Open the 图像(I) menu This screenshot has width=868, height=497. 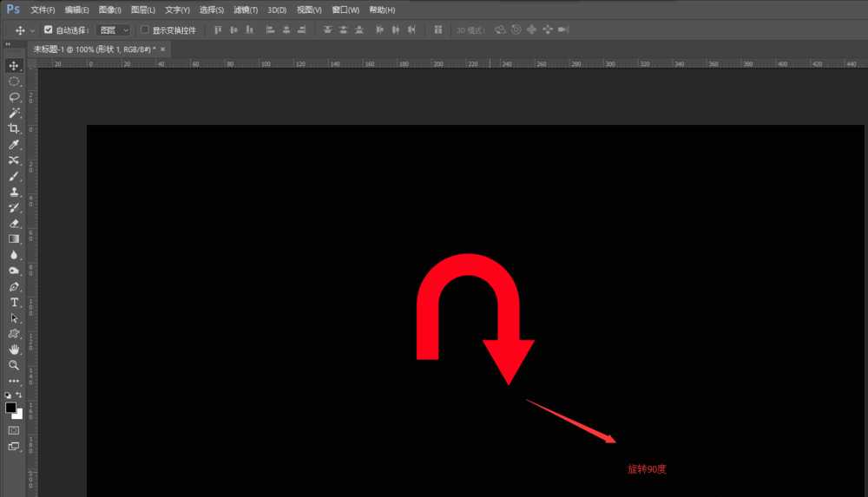coord(110,10)
